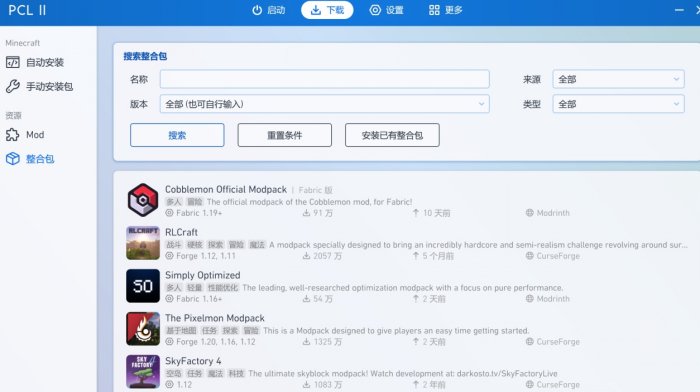The image size is (700, 392).
Task: Open the SkyFactory 4 modpack entry
Action: (x=406, y=372)
